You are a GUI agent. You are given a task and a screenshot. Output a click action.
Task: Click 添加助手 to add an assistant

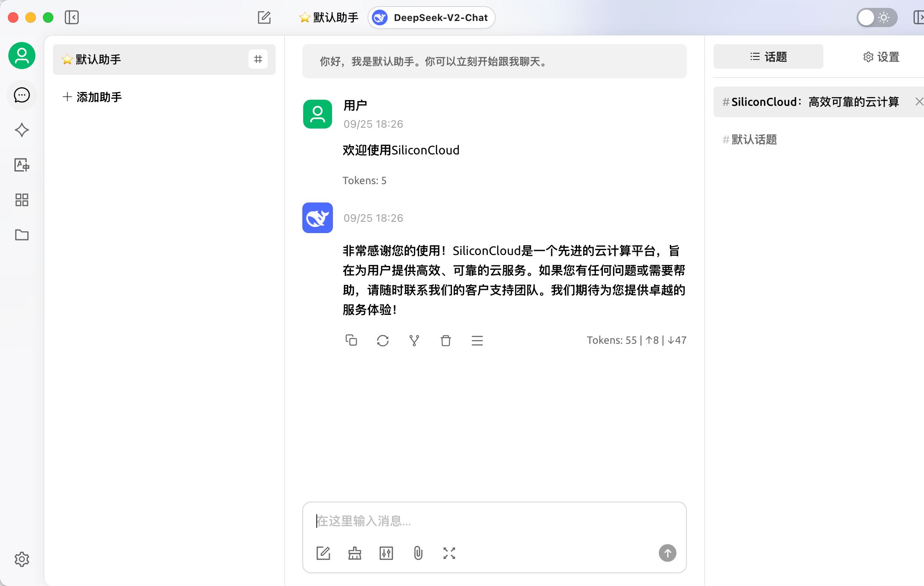(91, 97)
